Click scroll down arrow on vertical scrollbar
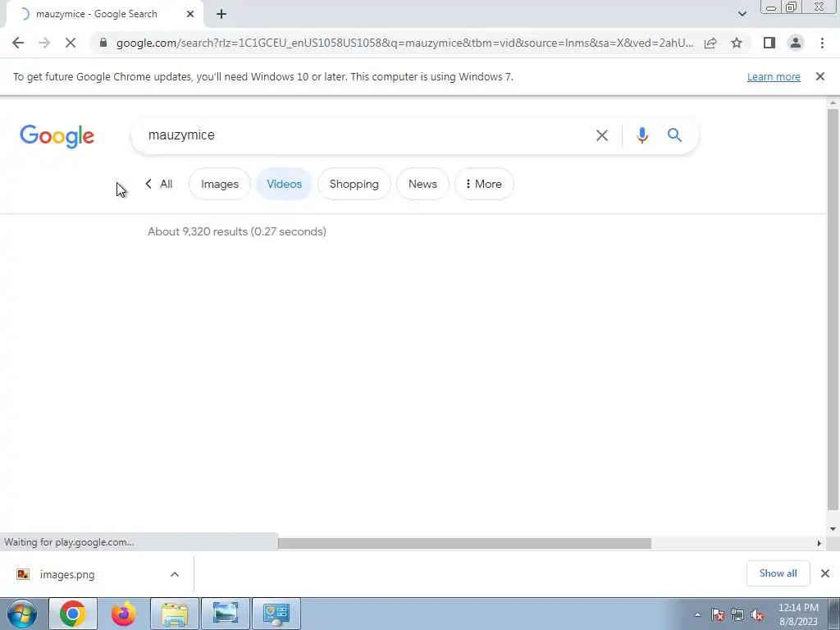The width and height of the screenshot is (840, 630). pos(833,529)
